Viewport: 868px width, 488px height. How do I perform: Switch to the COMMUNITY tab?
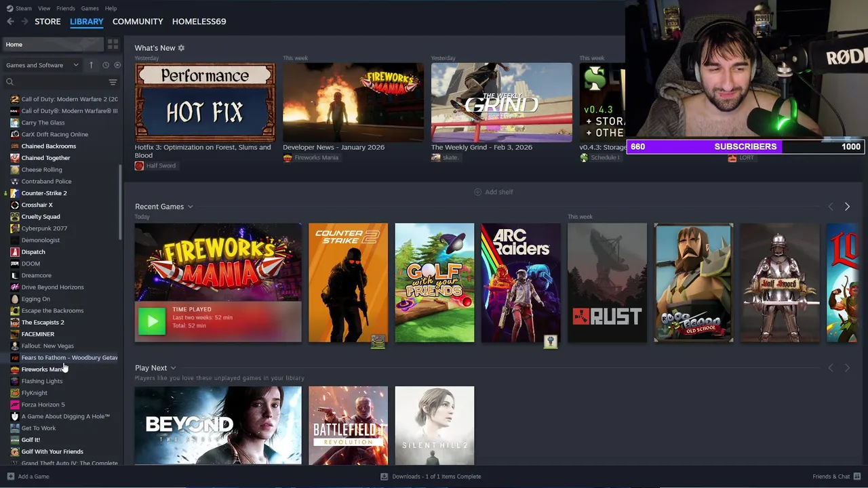pos(138,22)
